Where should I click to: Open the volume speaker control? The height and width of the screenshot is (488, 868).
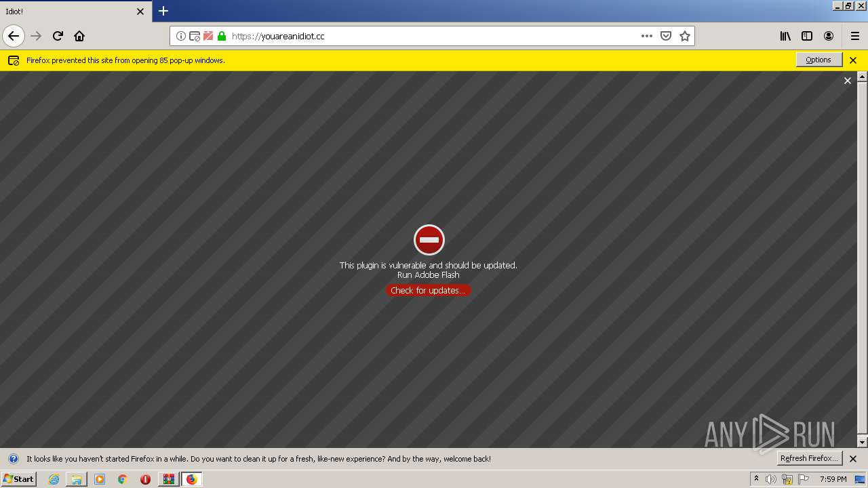pos(771,479)
